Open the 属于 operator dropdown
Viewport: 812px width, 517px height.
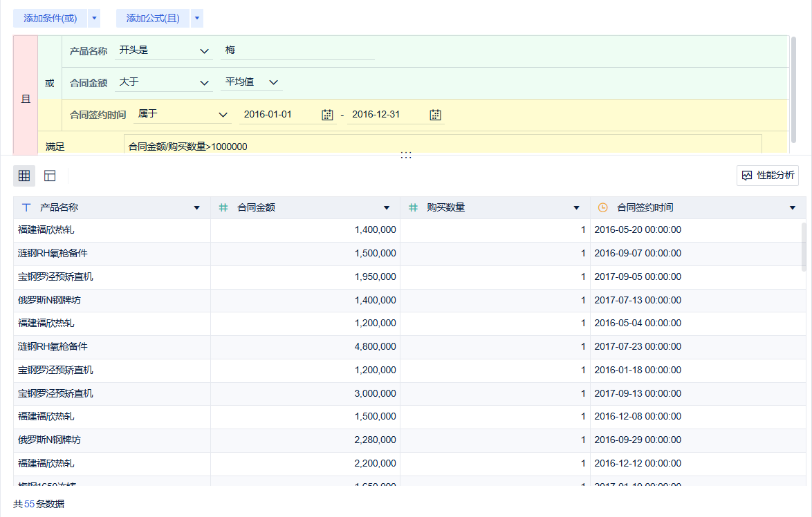pyautogui.click(x=183, y=114)
